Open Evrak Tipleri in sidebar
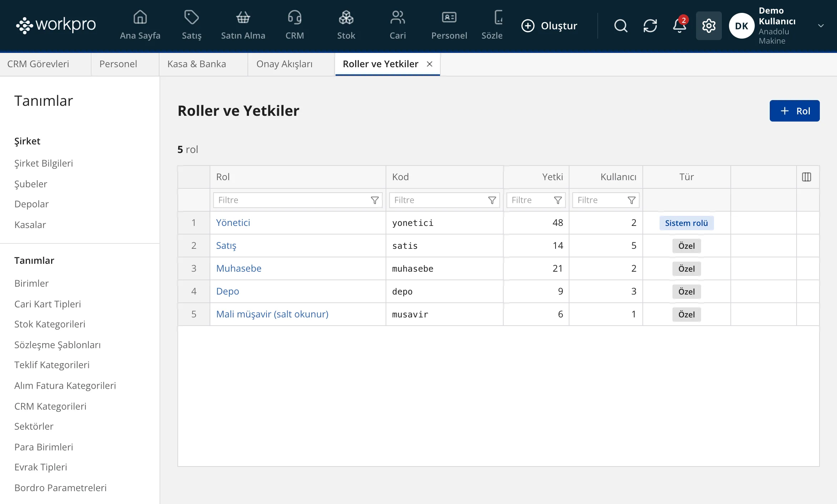The height and width of the screenshot is (504, 837). [41, 467]
